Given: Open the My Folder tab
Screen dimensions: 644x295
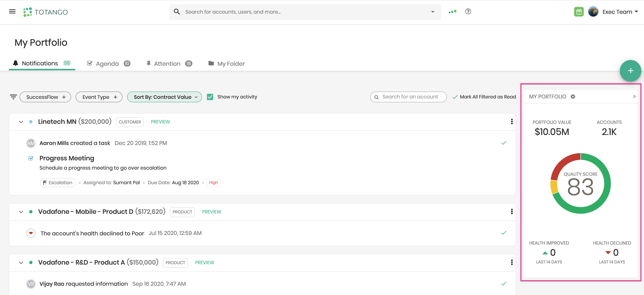Looking at the screenshot, I should [x=227, y=64].
